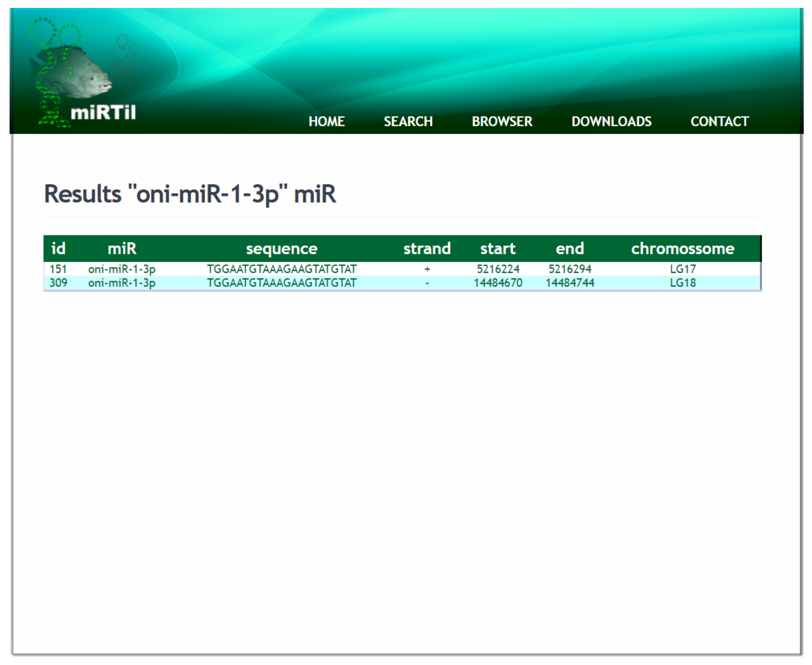
Task: Open the HOME menu item
Action: pyautogui.click(x=327, y=122)
